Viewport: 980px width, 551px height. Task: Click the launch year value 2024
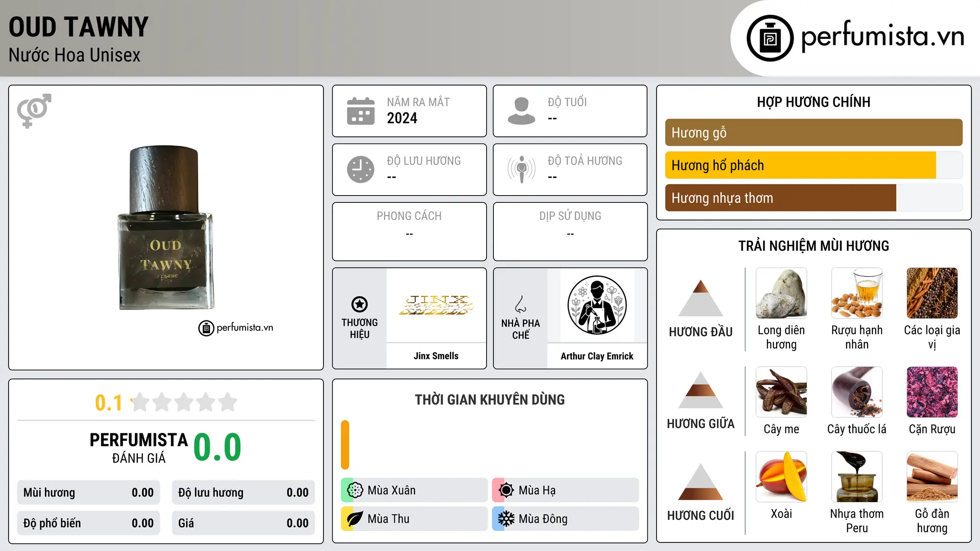coord(402,118)
